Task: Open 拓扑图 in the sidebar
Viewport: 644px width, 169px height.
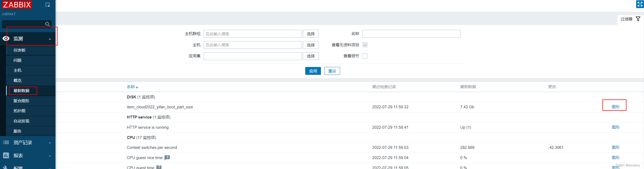Action: pos(31,111)
